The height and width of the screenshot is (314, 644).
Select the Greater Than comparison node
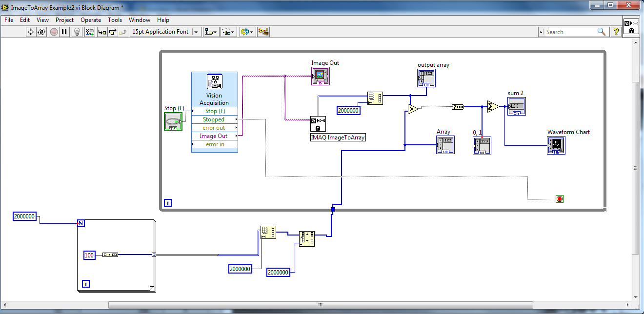412,109
